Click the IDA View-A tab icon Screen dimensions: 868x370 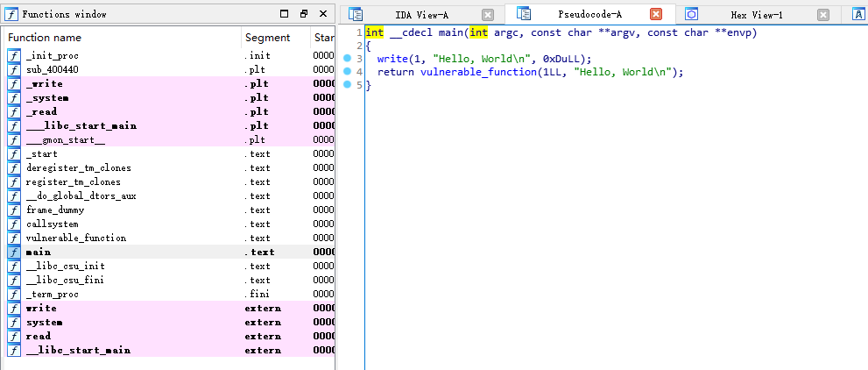[x=356, y=14]
